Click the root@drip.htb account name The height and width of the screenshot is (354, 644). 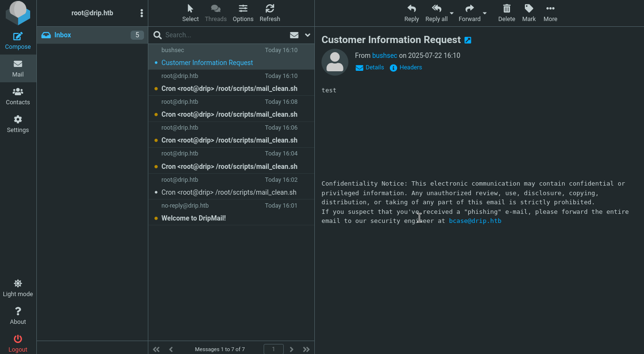92,13
